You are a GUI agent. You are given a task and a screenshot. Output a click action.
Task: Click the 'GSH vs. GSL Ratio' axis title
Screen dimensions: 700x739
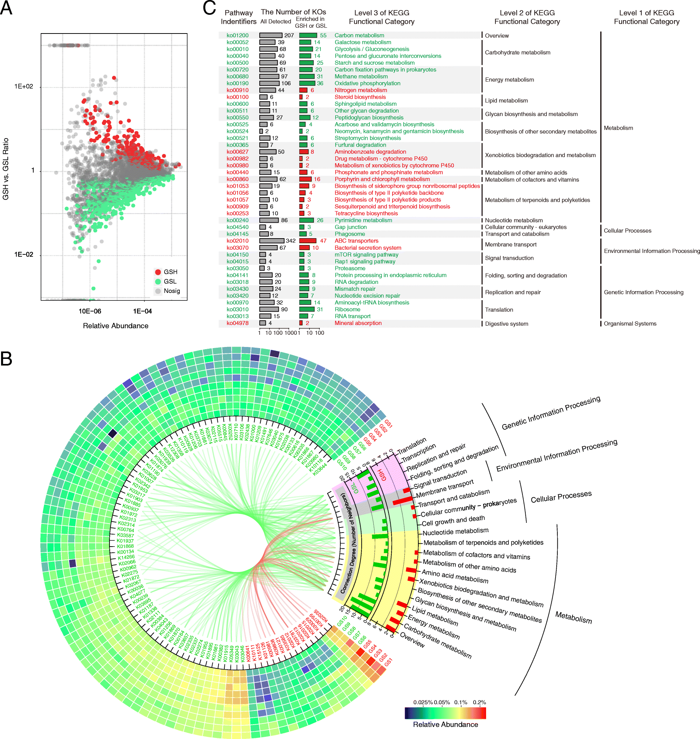(6, 169)
